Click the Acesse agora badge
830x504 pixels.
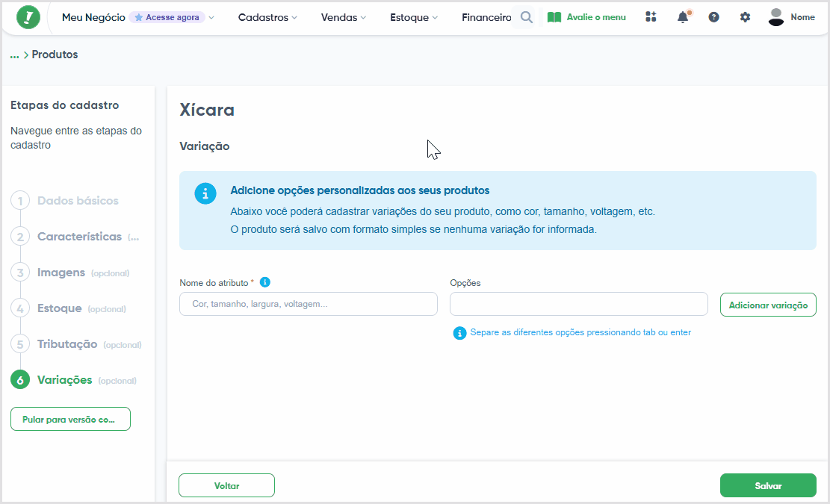pos(167,17)
